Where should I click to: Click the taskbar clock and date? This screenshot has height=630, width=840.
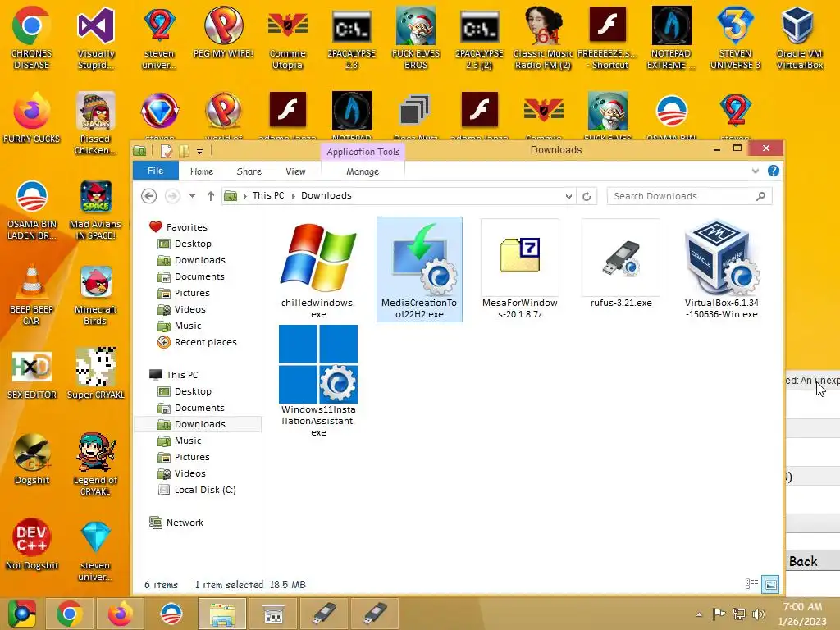tap(802, 614)
